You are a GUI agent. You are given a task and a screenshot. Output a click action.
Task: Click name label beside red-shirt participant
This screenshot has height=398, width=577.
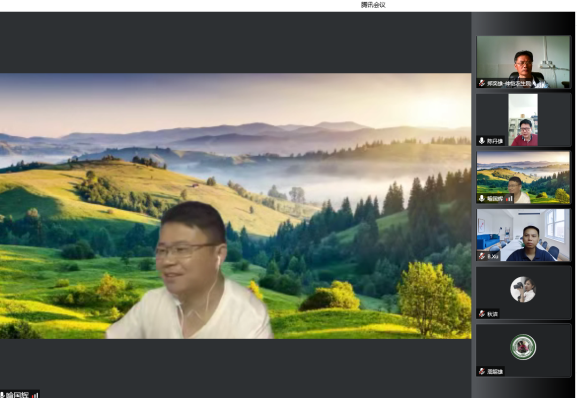(495, 141)
